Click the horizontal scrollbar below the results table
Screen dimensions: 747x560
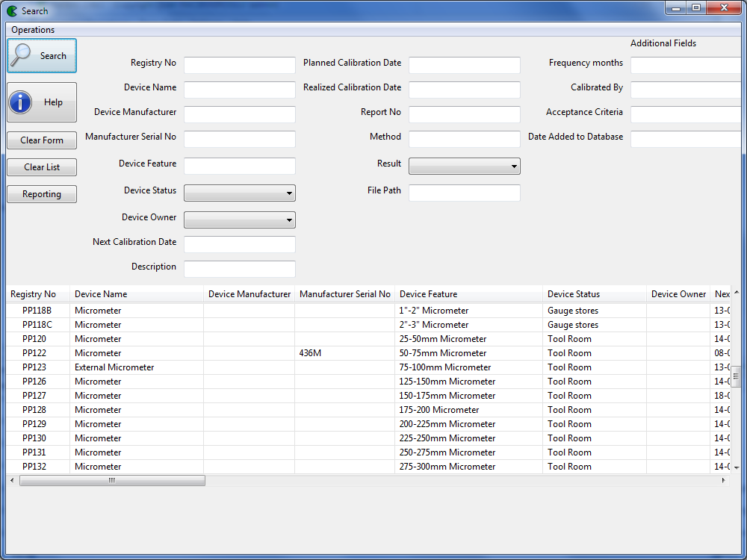[x=112, y=480]
